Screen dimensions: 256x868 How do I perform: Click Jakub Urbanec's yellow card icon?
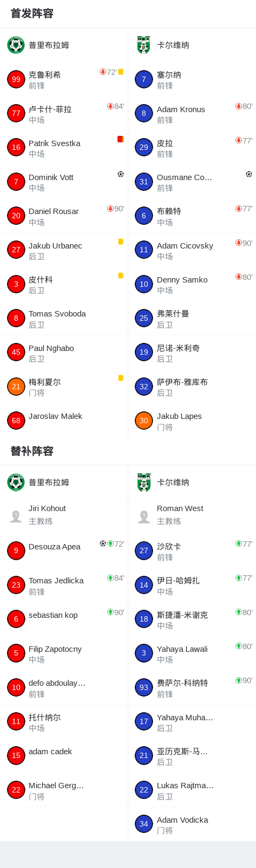[121, 242]
